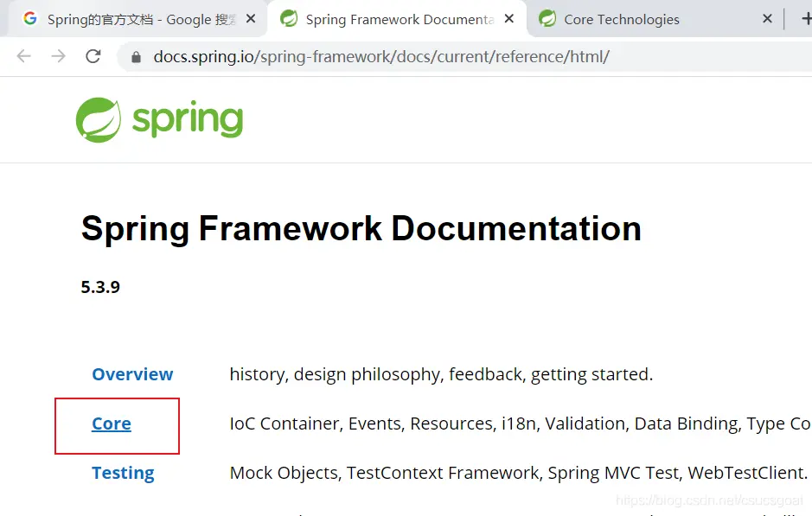Open the Overview documentation link
Screen dimensions: 812x516
[132, 374]
